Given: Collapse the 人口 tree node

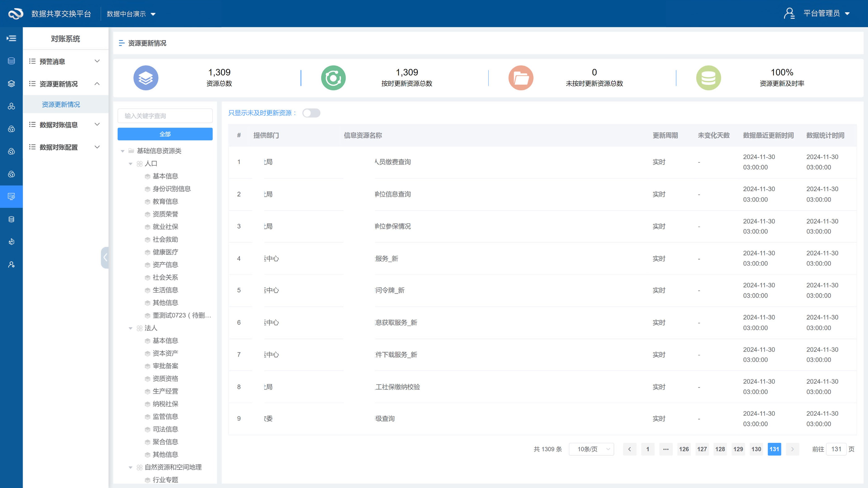Looking at the screenshot, I should pyautogui.click(x=131, y=164).
